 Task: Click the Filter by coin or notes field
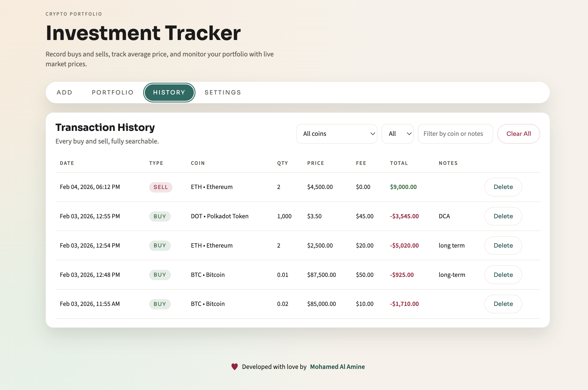pos(455,134)
